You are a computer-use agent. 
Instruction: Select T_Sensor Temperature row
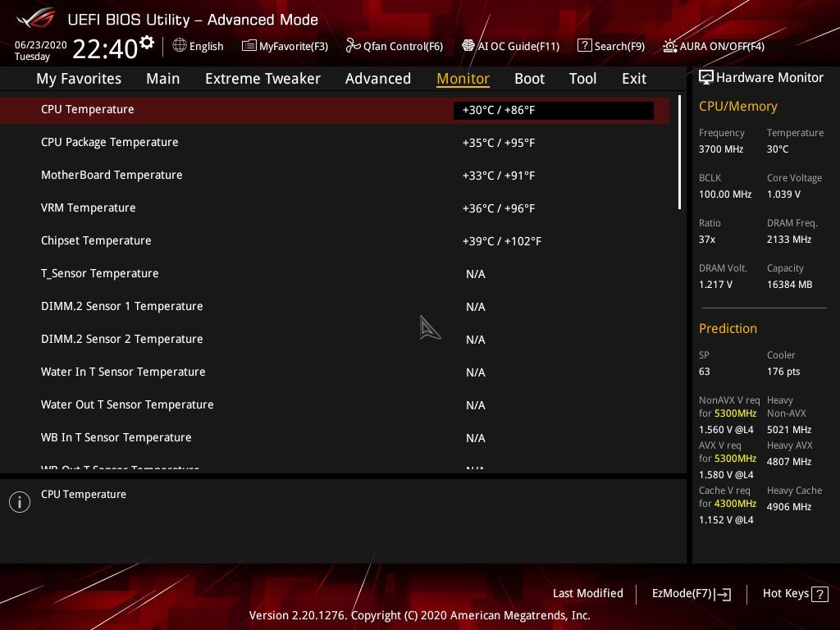335,274
